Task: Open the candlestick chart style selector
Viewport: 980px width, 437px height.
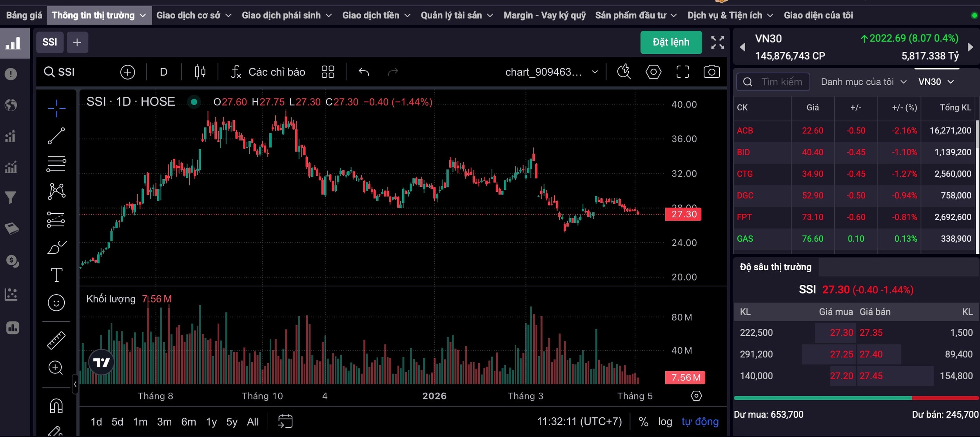Action: pyautogui.click(x=200, y=72)
